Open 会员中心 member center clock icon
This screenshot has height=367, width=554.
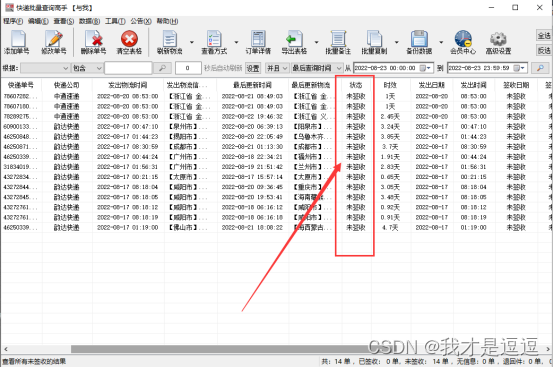[463, 39]
